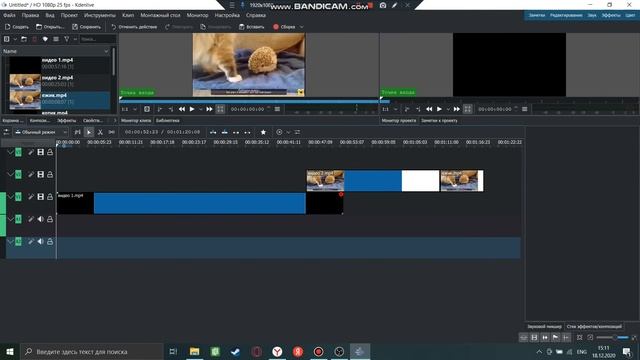Click the Сохранить button
The image size is (640, 360).
pos(86,27)
